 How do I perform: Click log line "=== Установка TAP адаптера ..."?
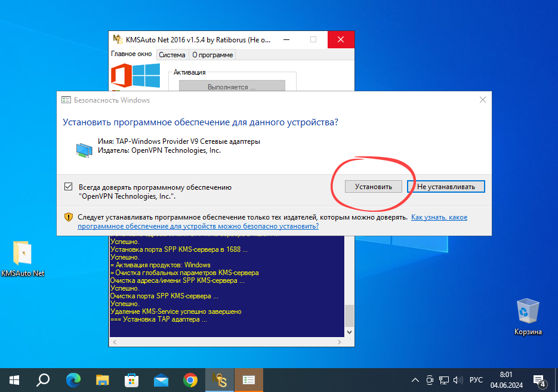pyautogui.click(x=158, y=319)
